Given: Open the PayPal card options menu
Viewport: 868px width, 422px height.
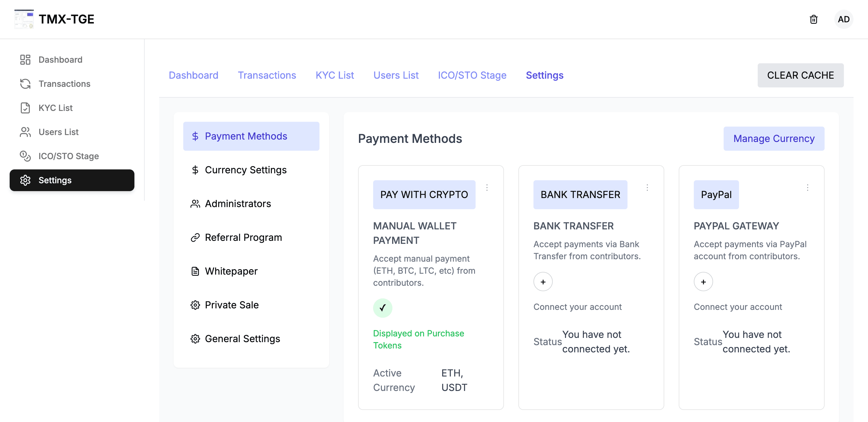Looking at the screenshot, I should click(808, 187).
